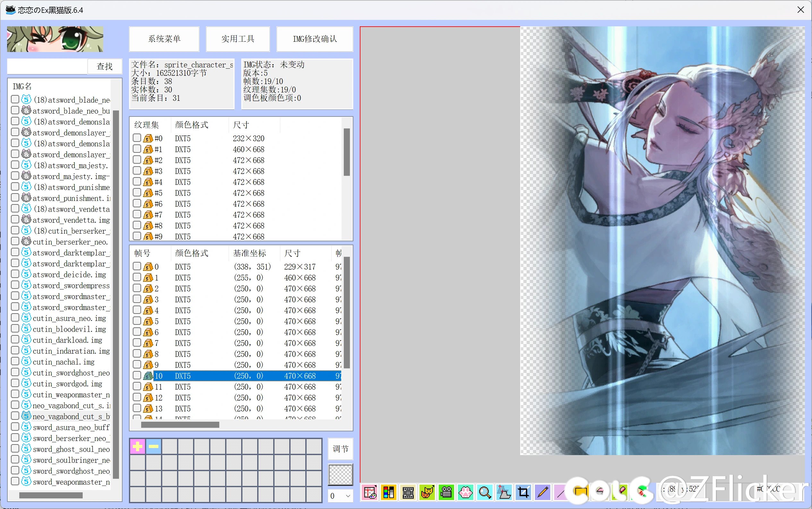Select the move coordinates tool

point(504,493)
